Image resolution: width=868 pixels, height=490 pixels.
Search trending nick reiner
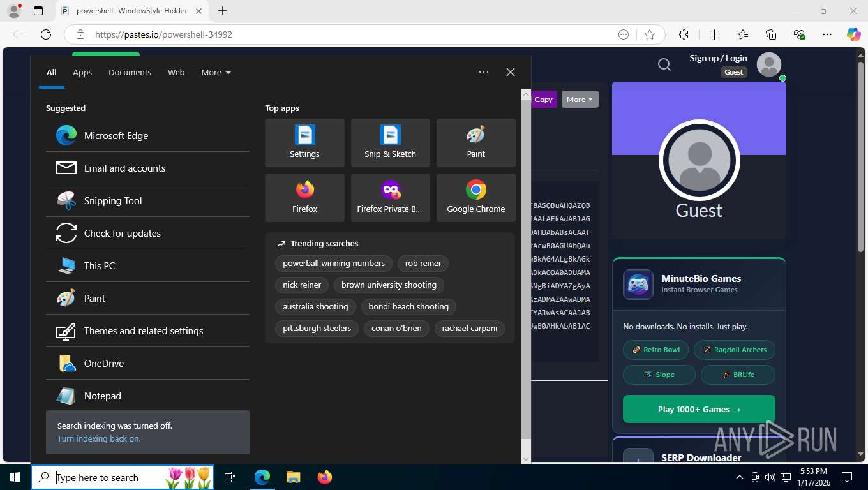pyautogui.click(x=302, y=285)
